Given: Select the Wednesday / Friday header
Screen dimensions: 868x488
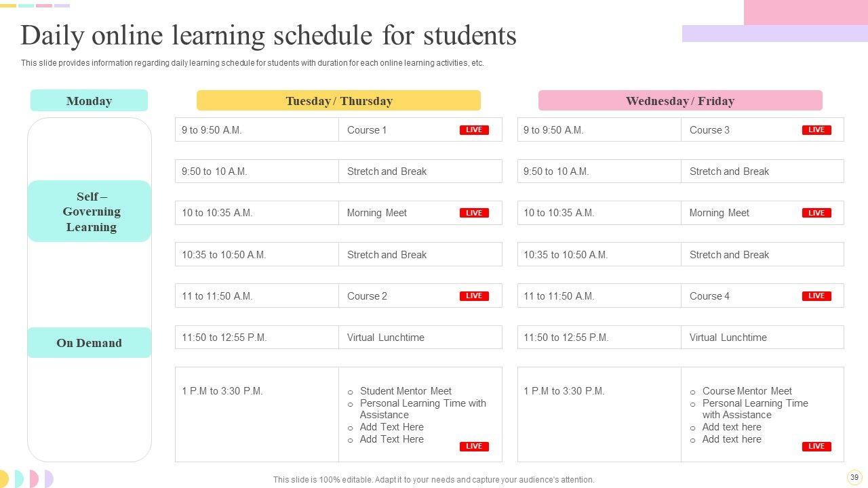Looking at the screenshot, I should pos(680,100).
